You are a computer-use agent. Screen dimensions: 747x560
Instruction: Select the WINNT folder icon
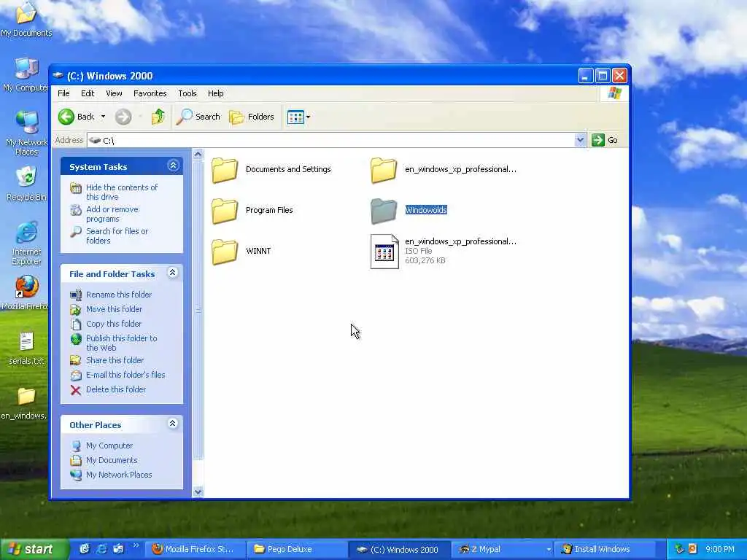[225, 252]
